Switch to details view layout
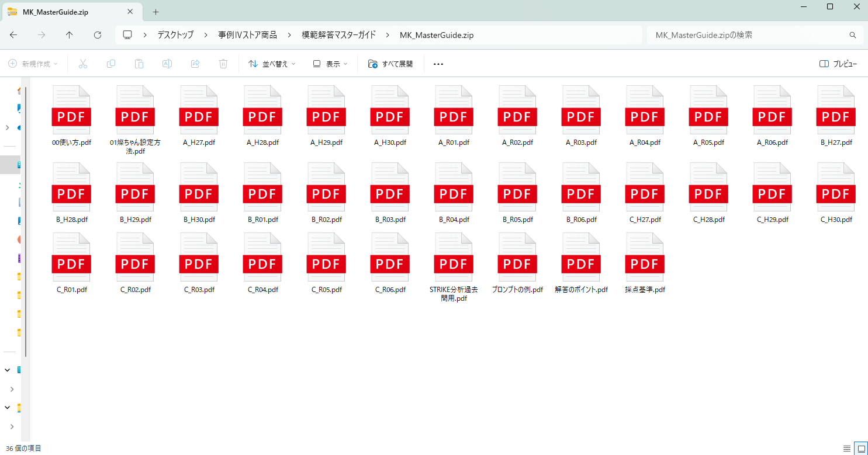This screenshot has height=455, width=868. click(x=847, y=448)
